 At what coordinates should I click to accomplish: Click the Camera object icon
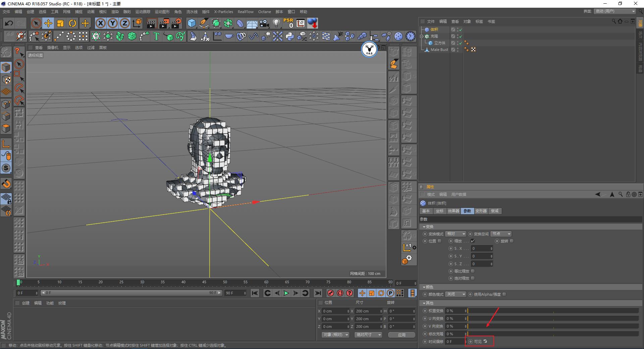coord(264,23)
